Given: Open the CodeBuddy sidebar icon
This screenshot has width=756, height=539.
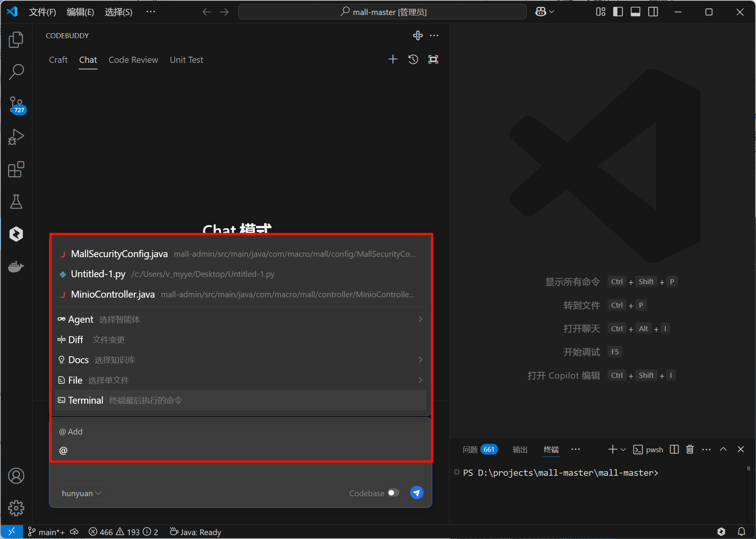Looking at the screenshot, I should [x=16, y=234].
